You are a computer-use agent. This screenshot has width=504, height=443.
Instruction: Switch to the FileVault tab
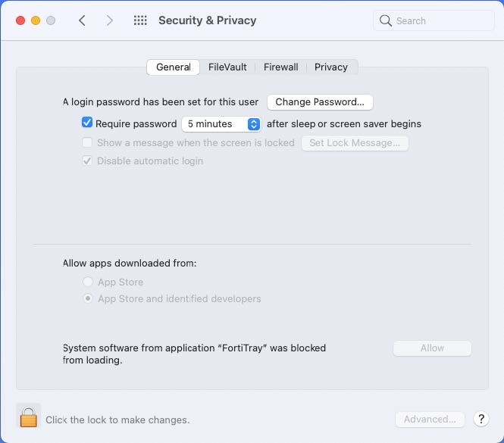click(x=227, y=67)
